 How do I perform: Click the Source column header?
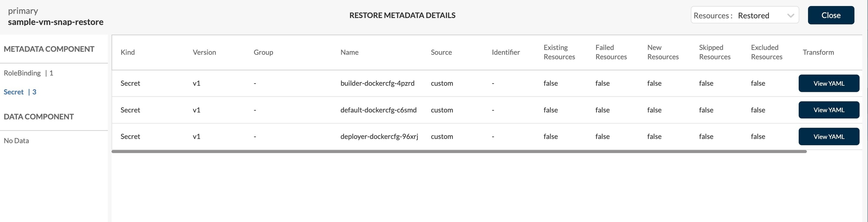(441, 52)
